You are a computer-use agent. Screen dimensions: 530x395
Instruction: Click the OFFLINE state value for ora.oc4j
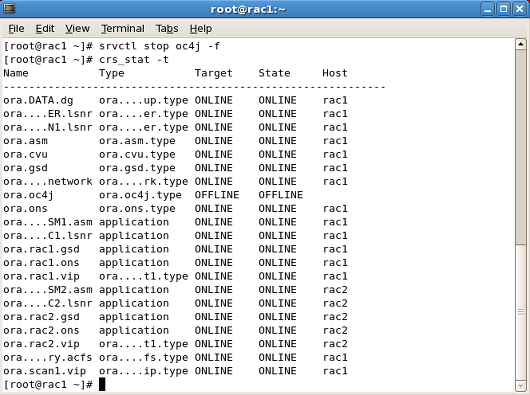coord(281,195)
